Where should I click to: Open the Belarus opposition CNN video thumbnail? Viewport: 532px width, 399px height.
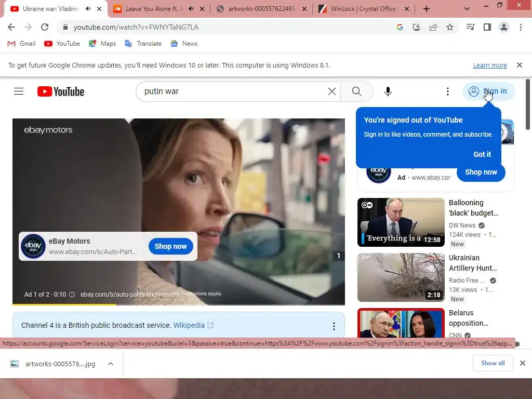point(401,323)
